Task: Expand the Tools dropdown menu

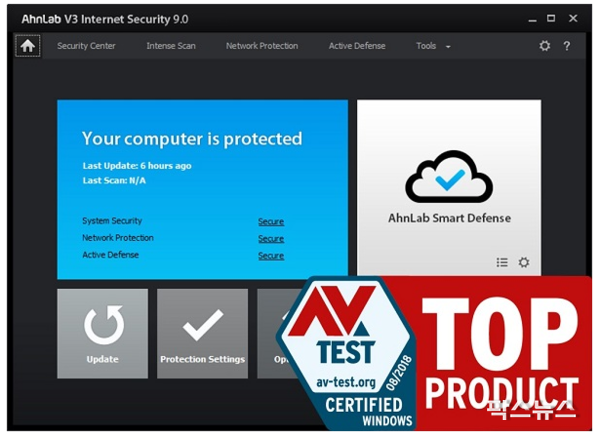Action: tap(433, 46)
